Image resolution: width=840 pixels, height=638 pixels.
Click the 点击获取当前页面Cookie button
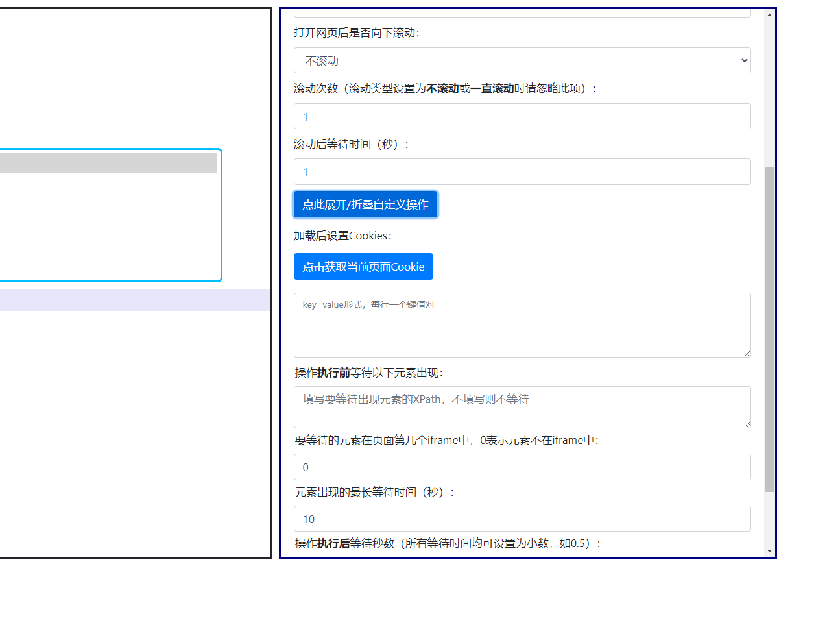click(x=363, y=266)
